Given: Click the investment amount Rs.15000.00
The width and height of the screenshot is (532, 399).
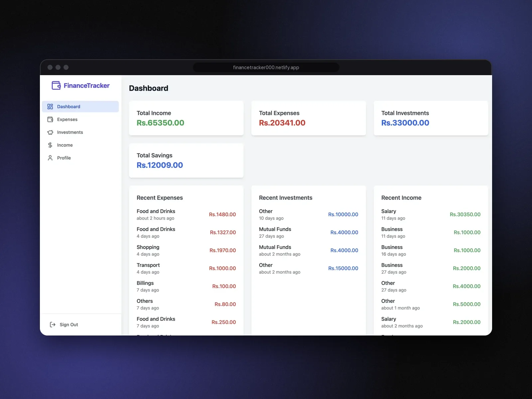Looking at the screenshot, I should pyautogui.click(x=343, y=268).
